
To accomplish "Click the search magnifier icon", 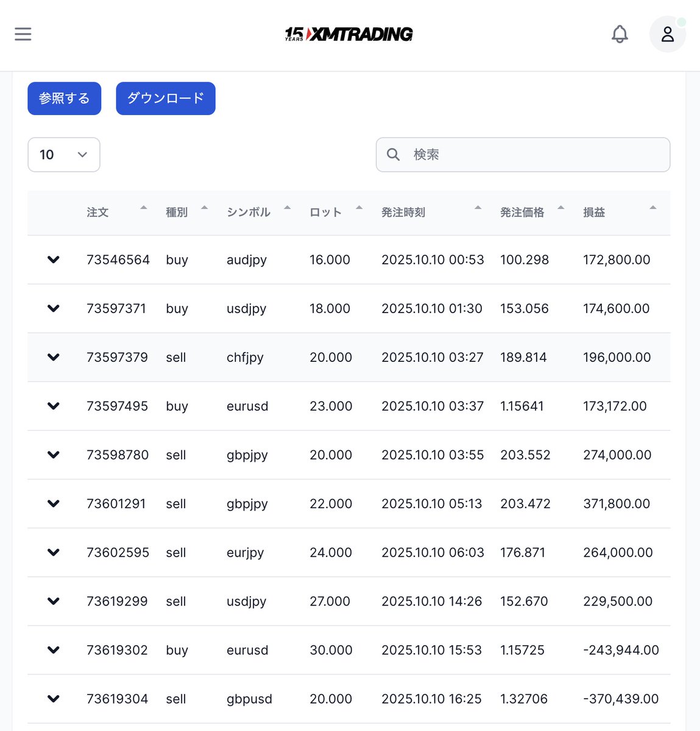I will (x=394, y=155).
